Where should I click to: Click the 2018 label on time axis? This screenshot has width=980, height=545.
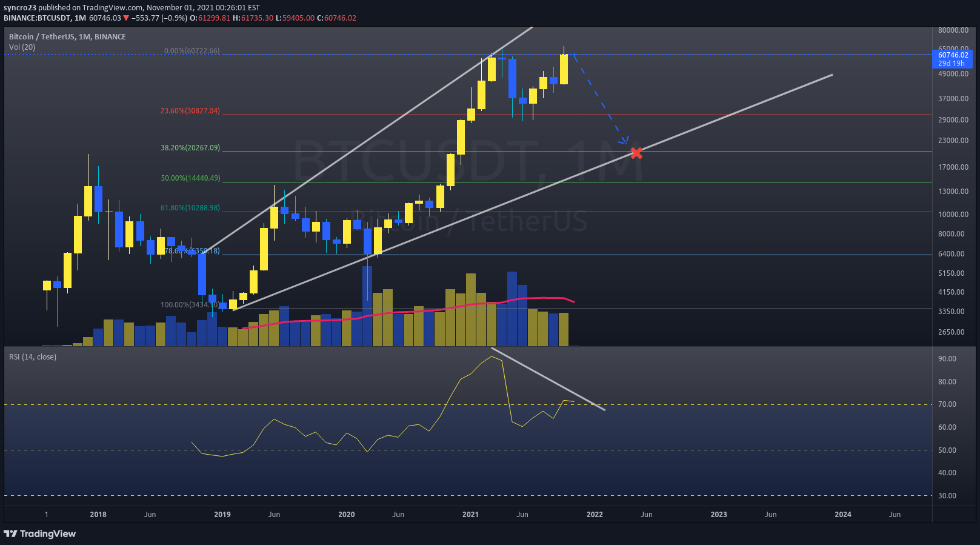98,515
